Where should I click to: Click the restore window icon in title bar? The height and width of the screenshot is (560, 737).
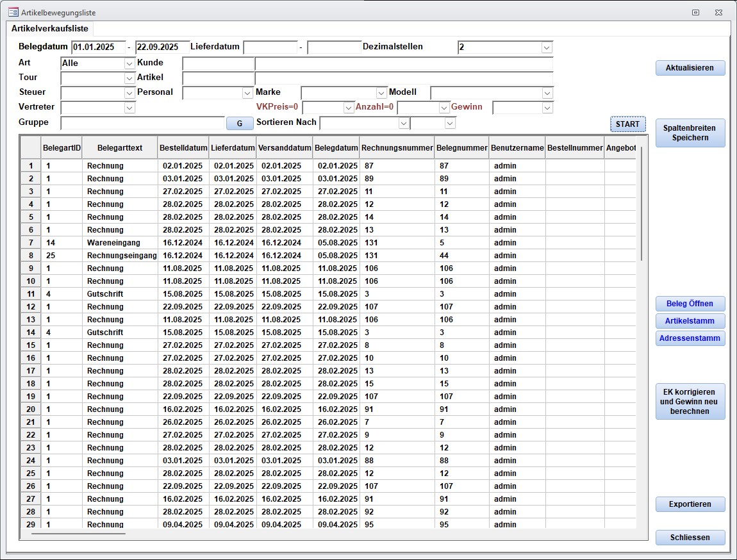coord(695,12)
